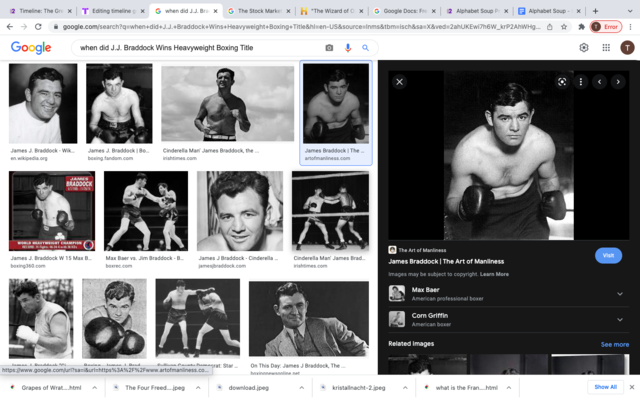
Task: Close the image preview panel
Action: (x=400, y=82)
